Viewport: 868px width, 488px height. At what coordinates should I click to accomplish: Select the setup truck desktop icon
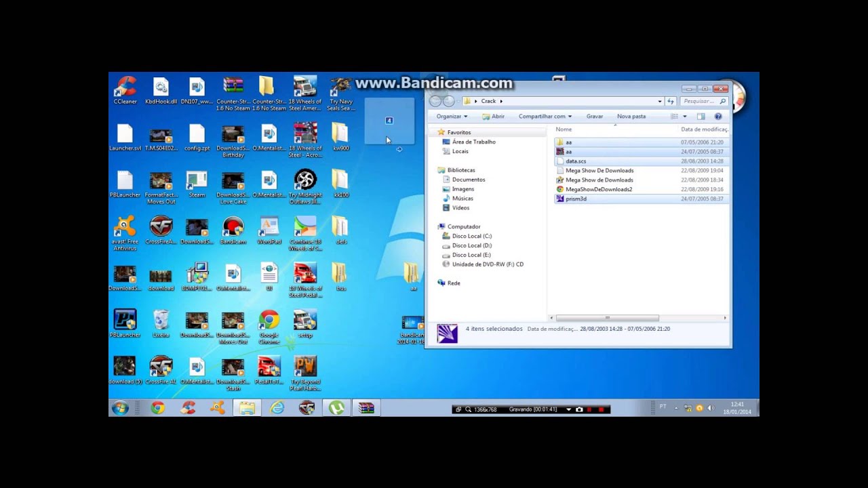click(x=305, y=324)
